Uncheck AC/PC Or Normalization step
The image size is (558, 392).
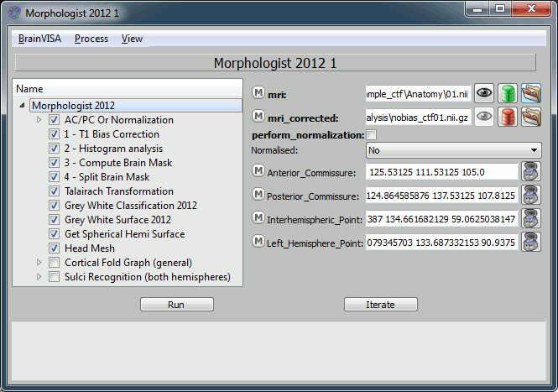pos(54,120)
